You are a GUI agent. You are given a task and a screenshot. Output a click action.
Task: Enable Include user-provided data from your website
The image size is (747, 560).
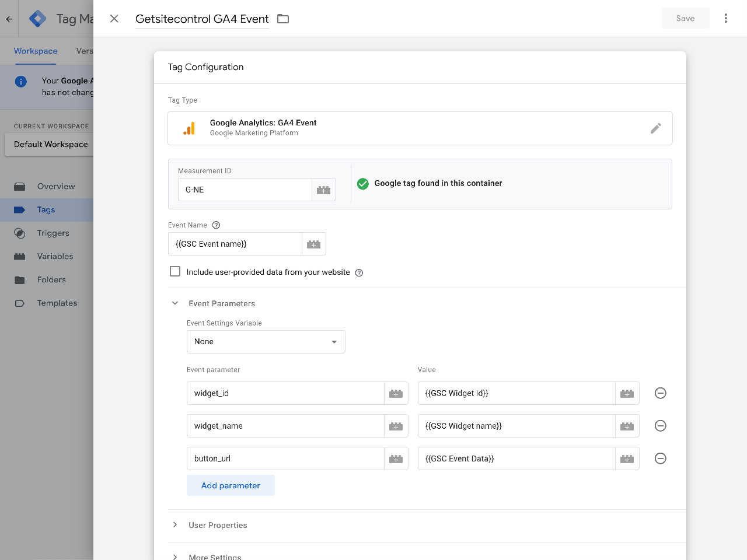pyautogui.click(x=174, y=271)
